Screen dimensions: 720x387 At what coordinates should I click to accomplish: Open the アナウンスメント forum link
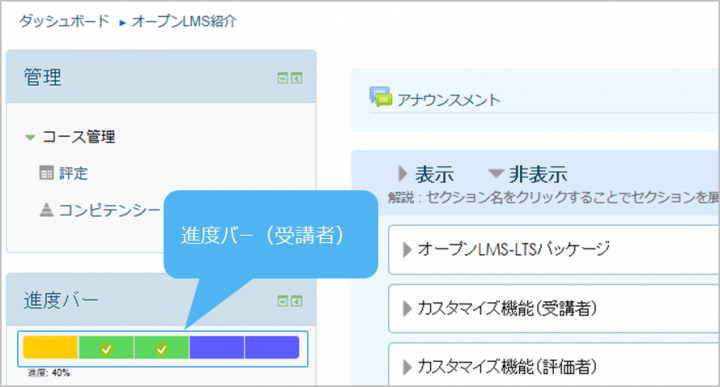coord(449,100)
